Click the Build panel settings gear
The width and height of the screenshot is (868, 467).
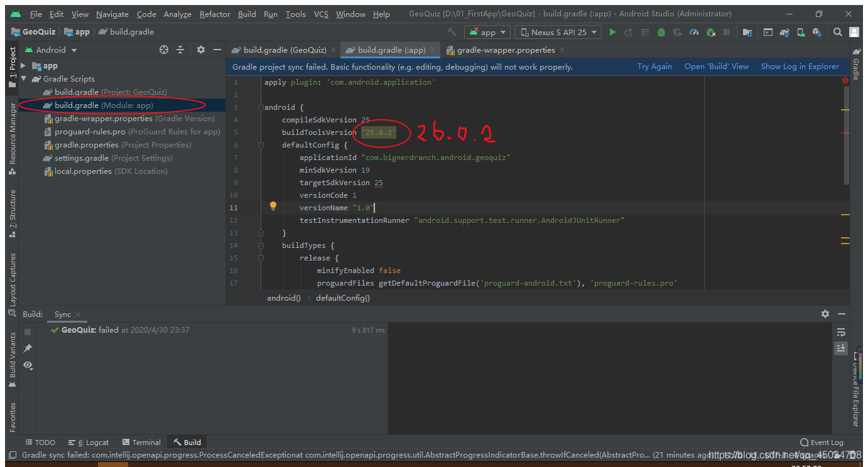pyautogui.click(x=825, y=314)
